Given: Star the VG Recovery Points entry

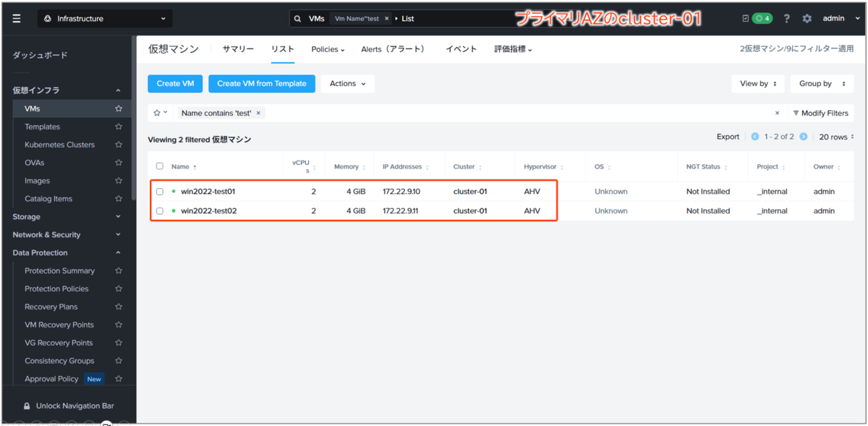Looking at the screenshot, I should click(x=119, y=343).
